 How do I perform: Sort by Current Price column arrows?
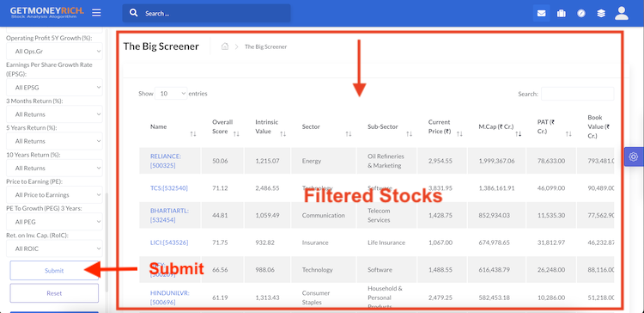(x=459, y=134)
